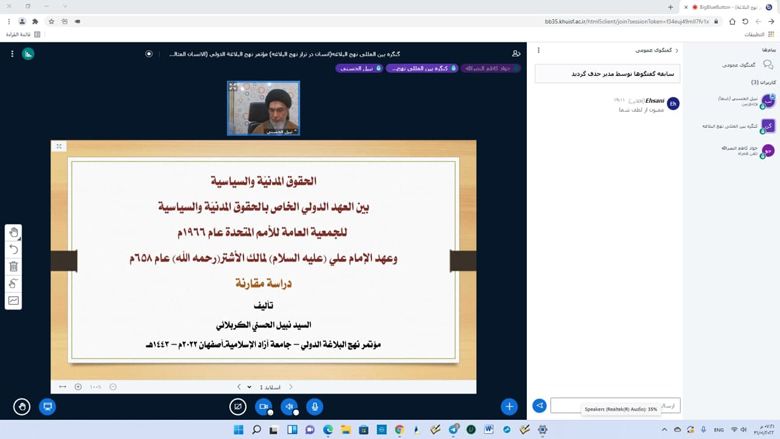
Task: Make the presentation slide fullscreen
Action: pos(59,147)
